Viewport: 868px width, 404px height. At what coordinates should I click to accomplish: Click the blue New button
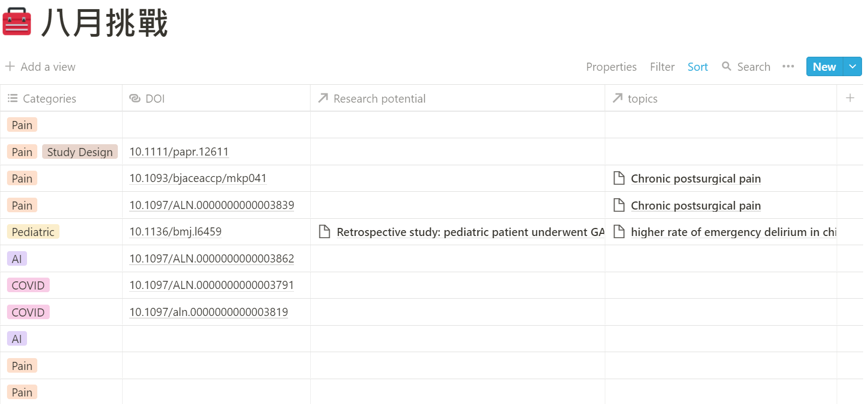pyautogui.click(x=824, y=67)
